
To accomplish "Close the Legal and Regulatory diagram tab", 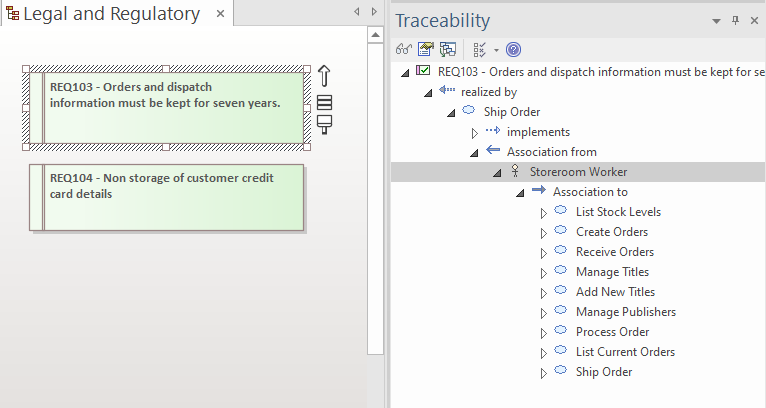I will click(x=219, y=14).
